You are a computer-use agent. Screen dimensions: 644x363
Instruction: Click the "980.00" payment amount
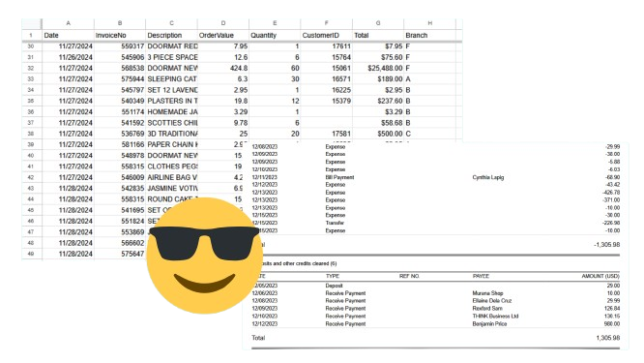612,324
